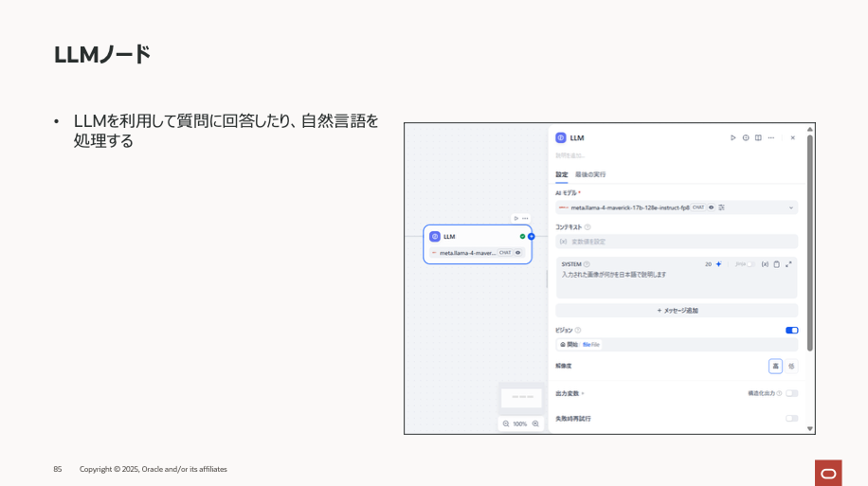Click the CHAT badge in the model selector
868x486 pixels.
(x=698, y=207)
